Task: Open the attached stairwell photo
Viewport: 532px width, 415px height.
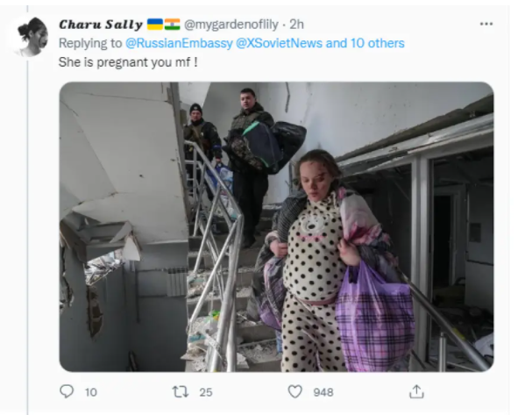Action: [x=276, y=226]
